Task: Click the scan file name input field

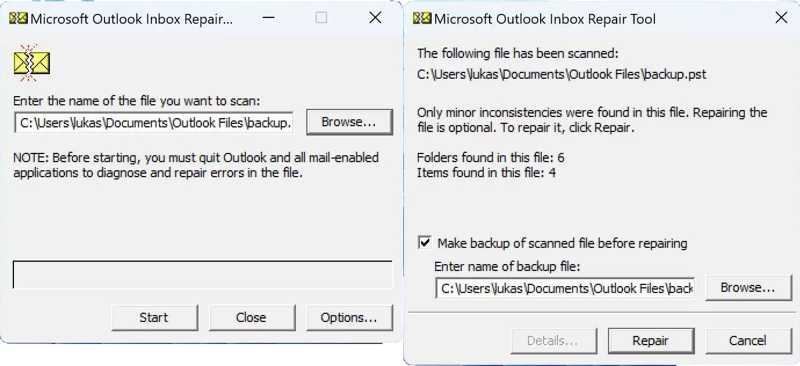Action: [154, 123]
